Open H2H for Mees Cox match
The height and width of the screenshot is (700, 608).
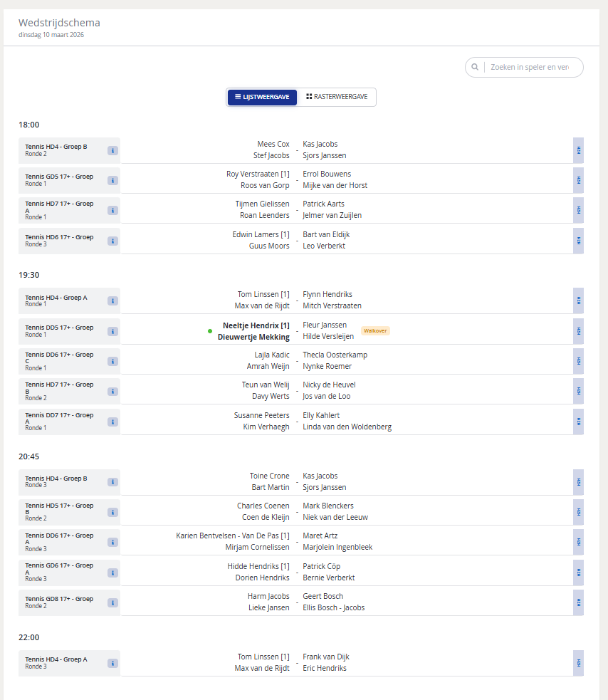tap(578, 150)
